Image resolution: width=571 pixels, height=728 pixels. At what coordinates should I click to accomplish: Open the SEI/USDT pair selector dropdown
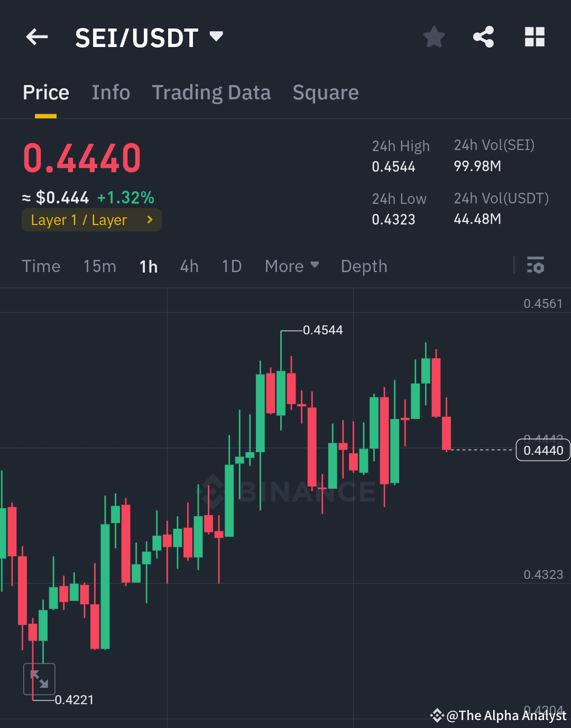216,36
